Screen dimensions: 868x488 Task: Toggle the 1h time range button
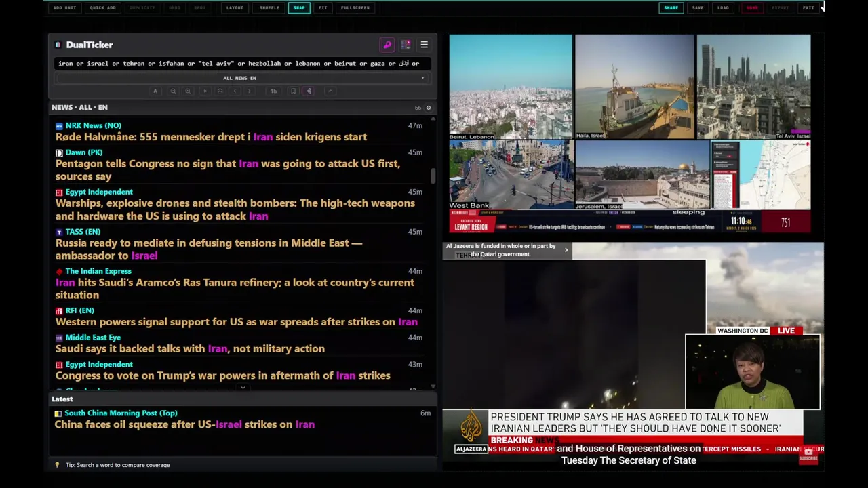tap(273, 91)
